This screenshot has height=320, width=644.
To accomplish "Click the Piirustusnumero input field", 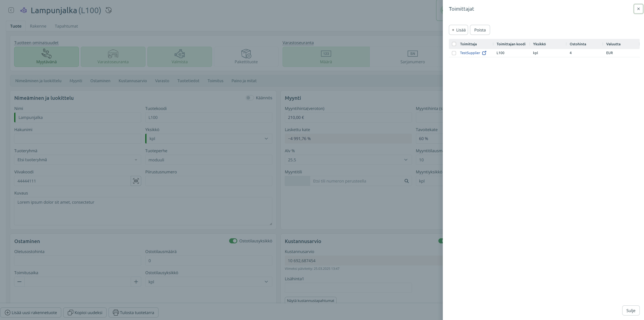I will [209, 181].
